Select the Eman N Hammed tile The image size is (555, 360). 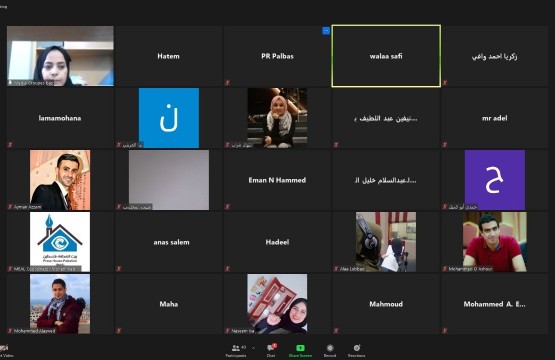click(x=277, y=180)
